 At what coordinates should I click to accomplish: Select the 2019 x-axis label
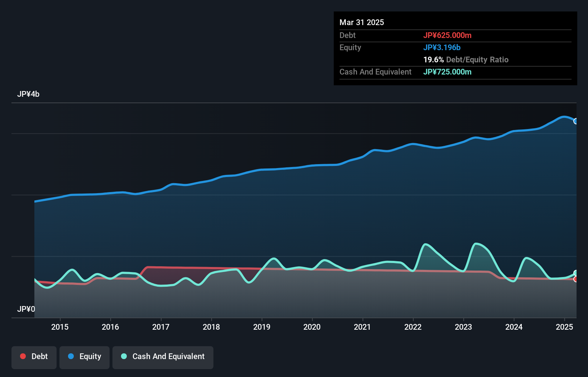click(262, 327)
